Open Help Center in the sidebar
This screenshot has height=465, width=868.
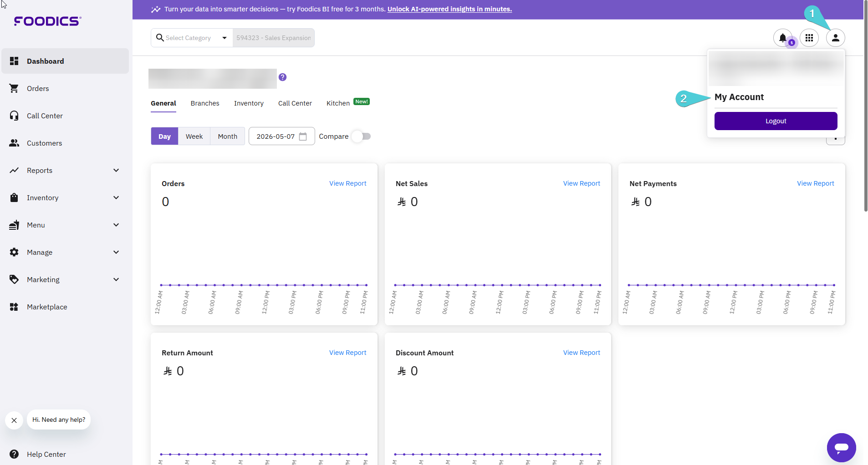click(x=65, y=454)
